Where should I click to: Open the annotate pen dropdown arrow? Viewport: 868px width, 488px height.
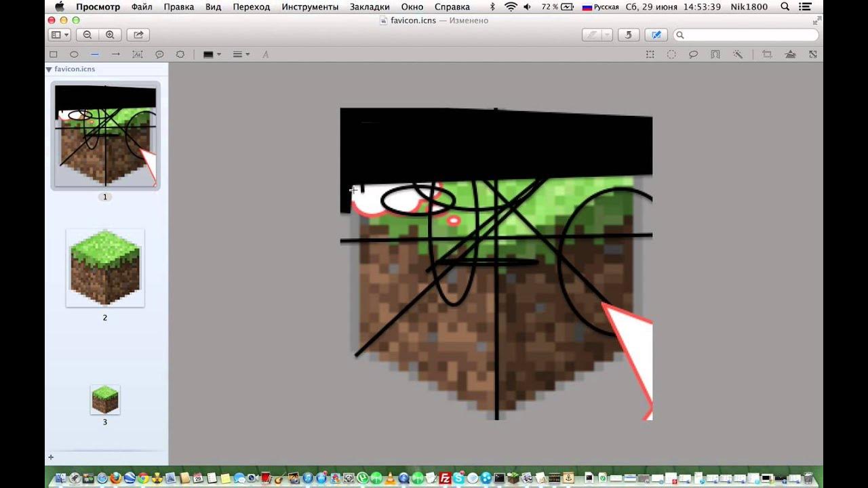(x=607, y=35)
